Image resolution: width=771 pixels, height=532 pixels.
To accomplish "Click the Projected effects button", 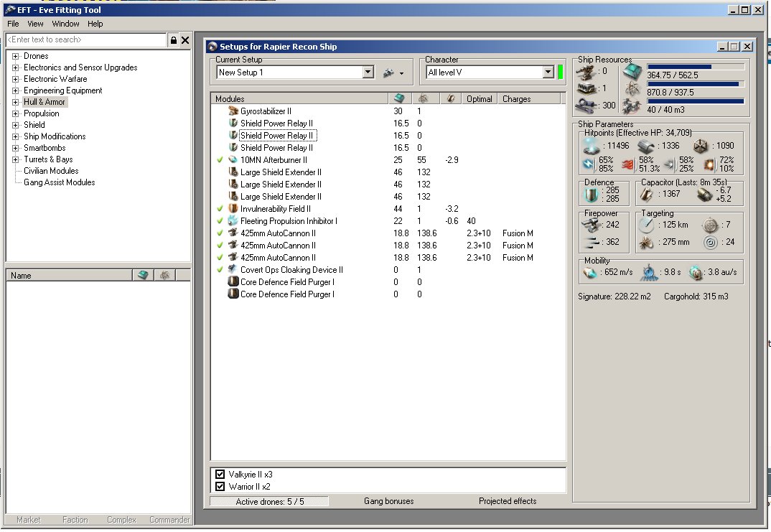I will tap(508, 501).
